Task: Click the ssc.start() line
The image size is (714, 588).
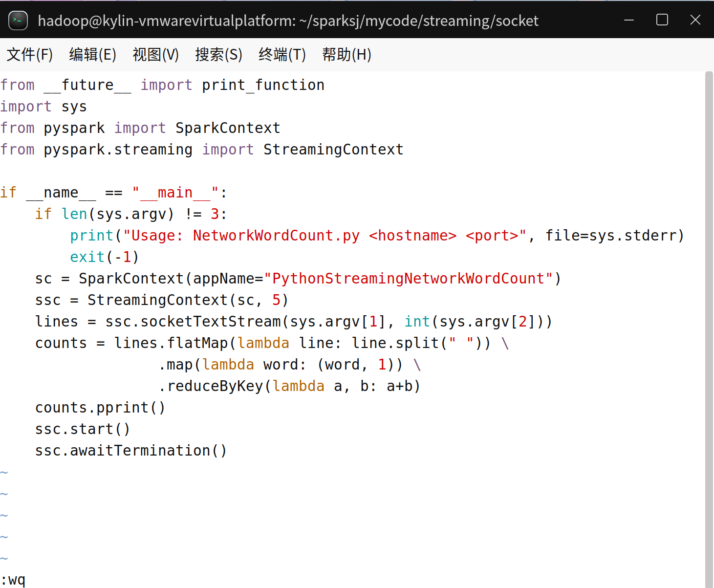Action: (x=82, y=429)
